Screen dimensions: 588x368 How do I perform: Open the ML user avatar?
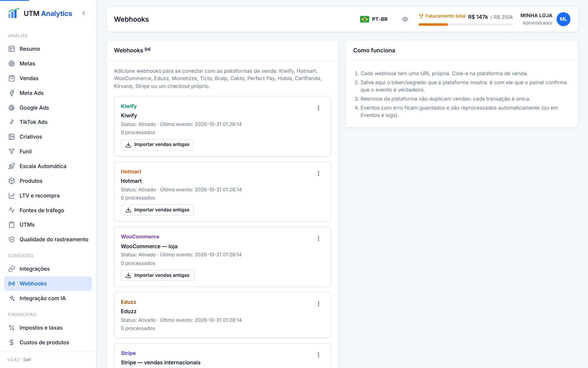pos(563,19)
